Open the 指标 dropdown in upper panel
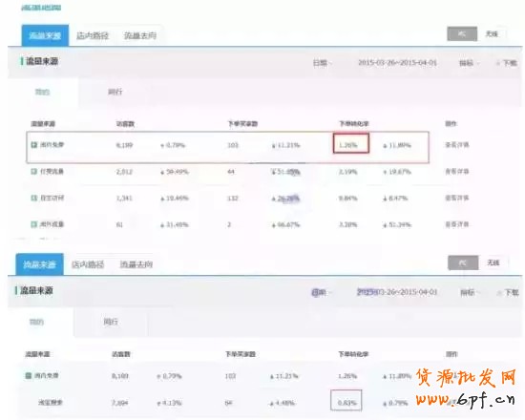The height and width of the screenshot is (420, 525). [469, 63]
